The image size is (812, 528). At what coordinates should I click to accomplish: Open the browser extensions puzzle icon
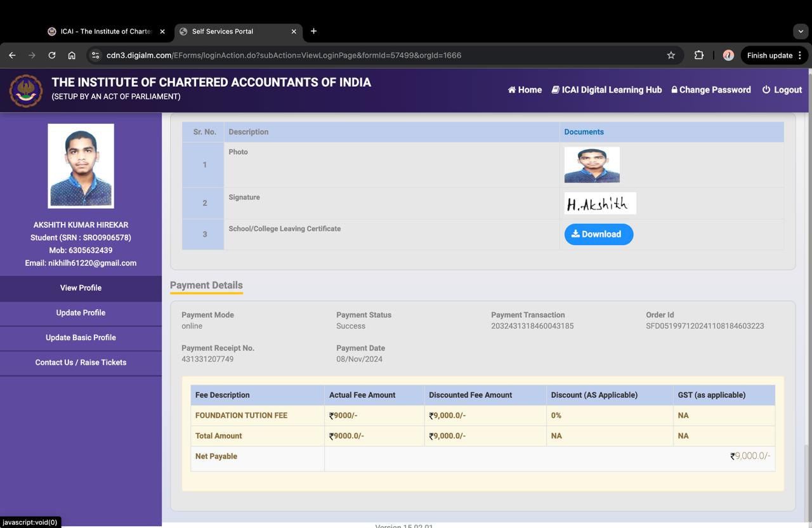(x=698, y=55)
